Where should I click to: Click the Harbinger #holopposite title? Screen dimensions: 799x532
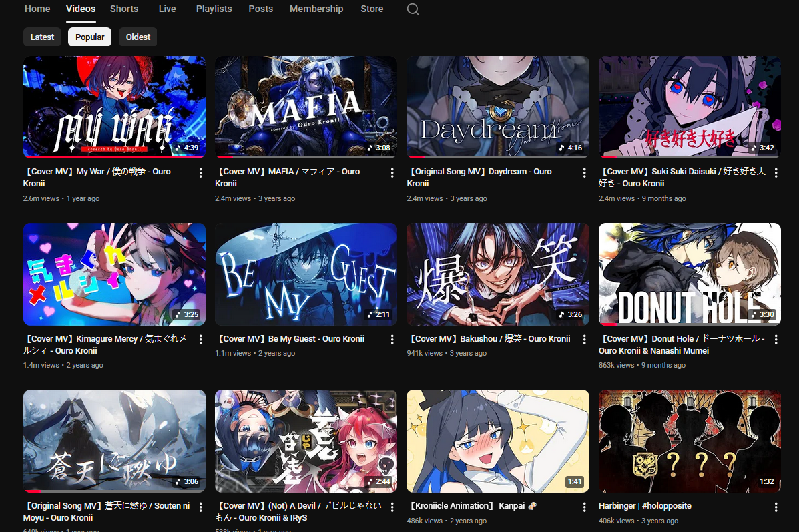pyautogui.click(x=645, y=506)
